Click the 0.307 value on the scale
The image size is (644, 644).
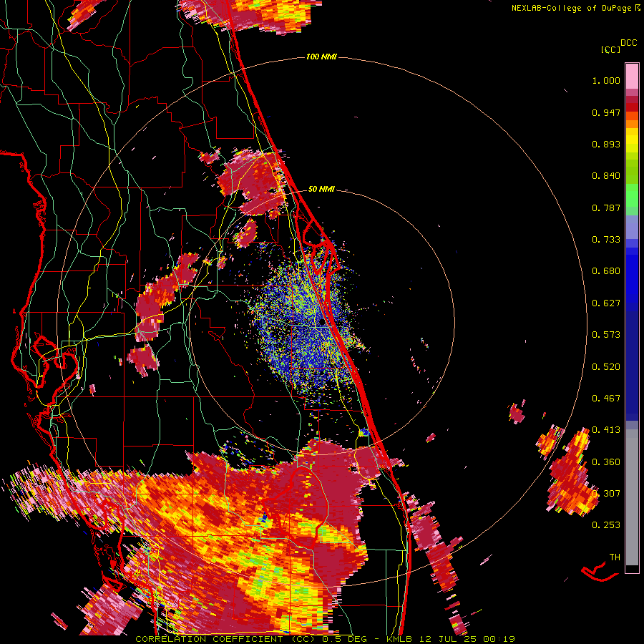[606, 494]
